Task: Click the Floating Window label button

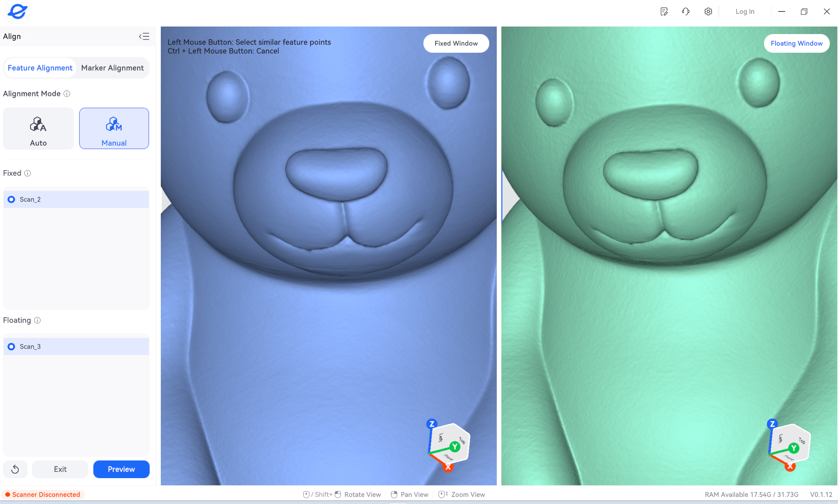Action: [797, 44]
